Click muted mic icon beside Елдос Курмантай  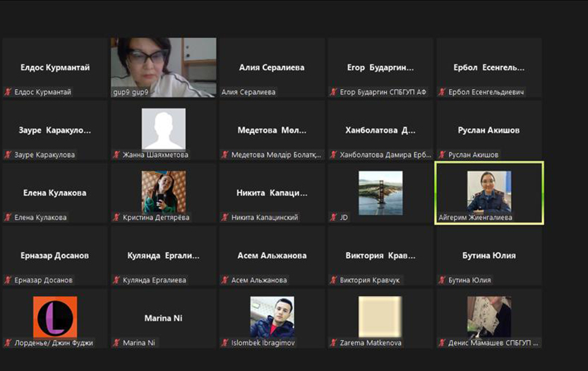[8, 92]
